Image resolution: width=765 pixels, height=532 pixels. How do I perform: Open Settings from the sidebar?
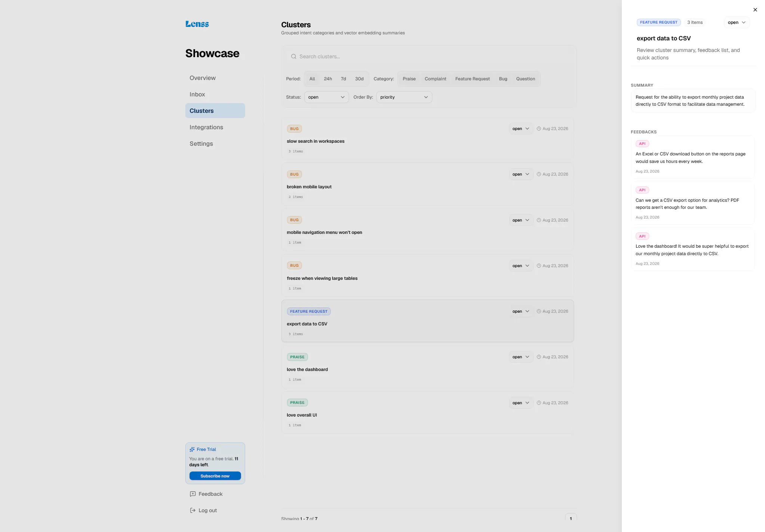click(x=215, y=143)
